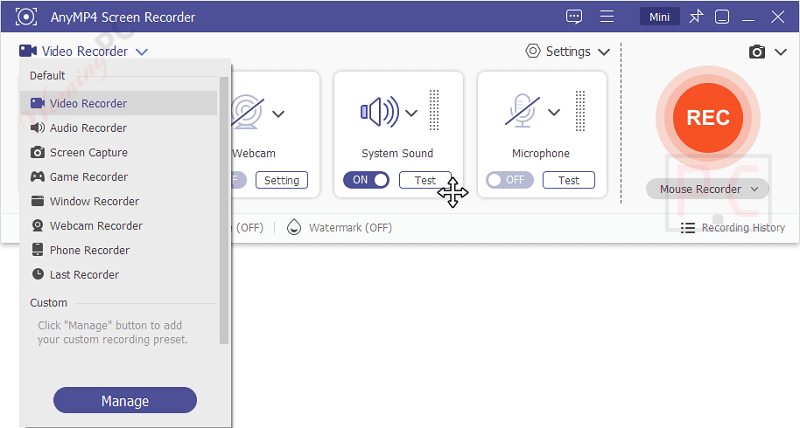This screenshot has width=800, height=428.
Task: Click the custom recording preset hint text
Action: coord(112,332)
